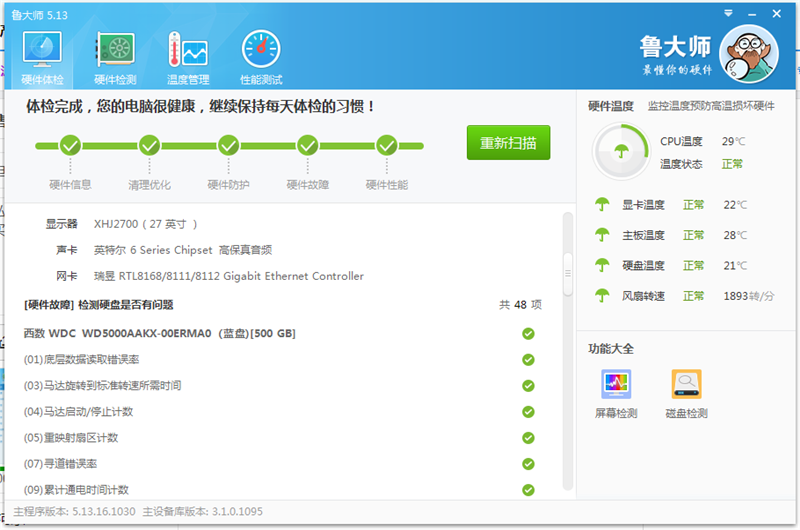Click the 硬件信息 step checkmark
The width and height of the screenshot is (800, 530).
[x=70, y=146]
